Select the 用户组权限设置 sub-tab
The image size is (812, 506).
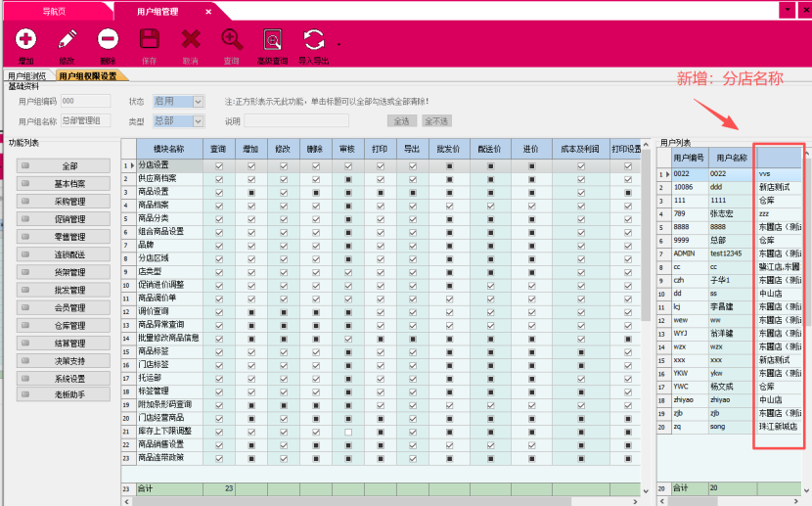point(88,75)
